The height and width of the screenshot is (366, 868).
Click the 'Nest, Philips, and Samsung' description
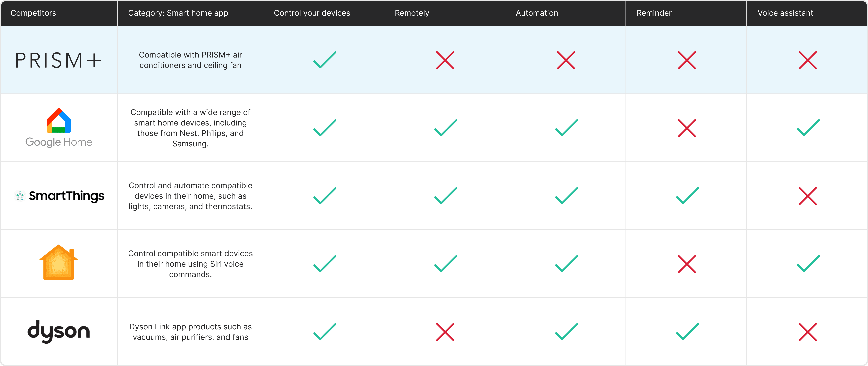click(x=190, y=128)
